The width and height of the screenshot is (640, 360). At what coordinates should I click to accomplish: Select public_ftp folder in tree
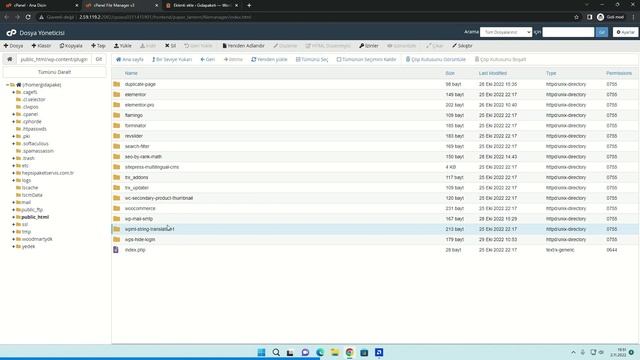point(32,210)
